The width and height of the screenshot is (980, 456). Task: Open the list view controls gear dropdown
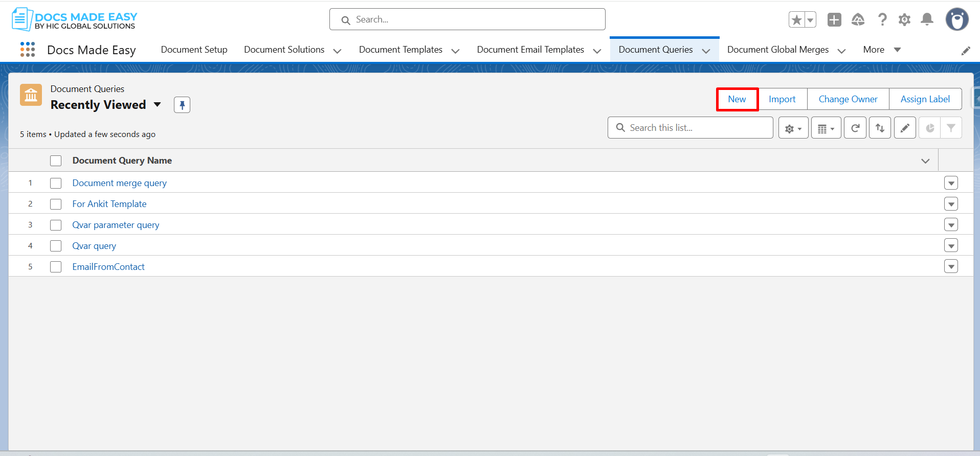click(793, 128)
